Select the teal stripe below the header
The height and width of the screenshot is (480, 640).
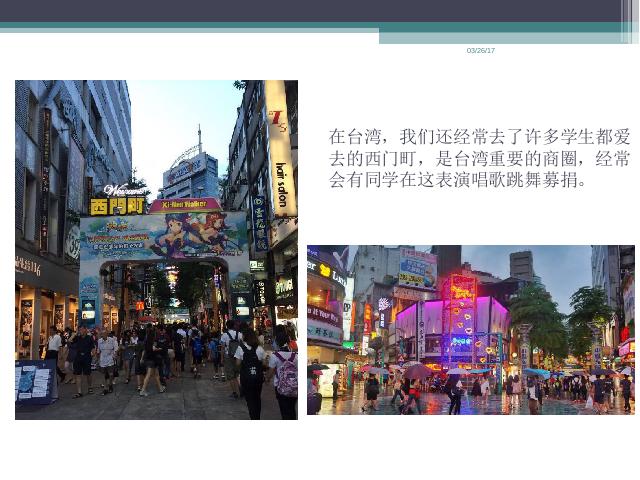(300, 27)
